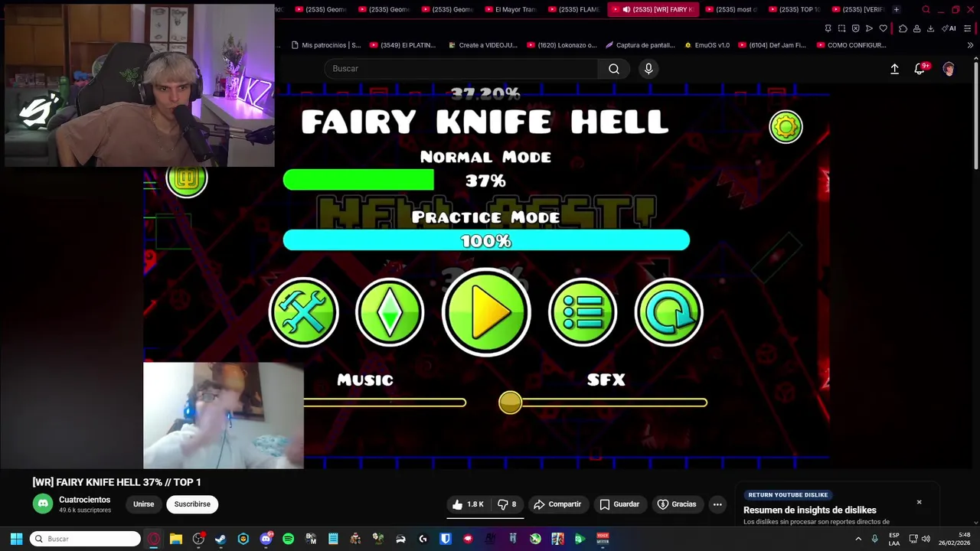Open the browser easy setup menu
The width and height of the screenshot is (980, 551).
967,28
